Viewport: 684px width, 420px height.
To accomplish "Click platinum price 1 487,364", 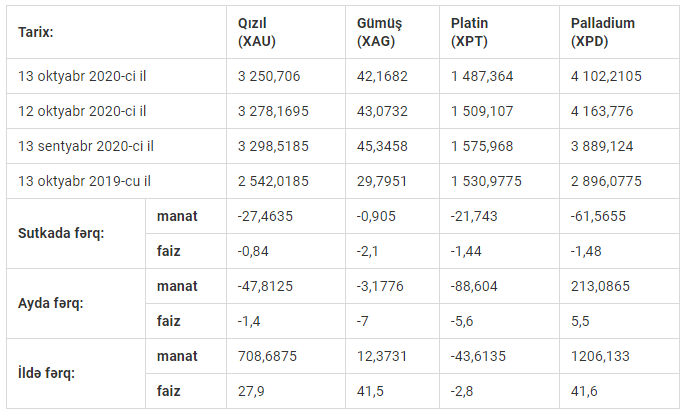I will tap(483, 76).
